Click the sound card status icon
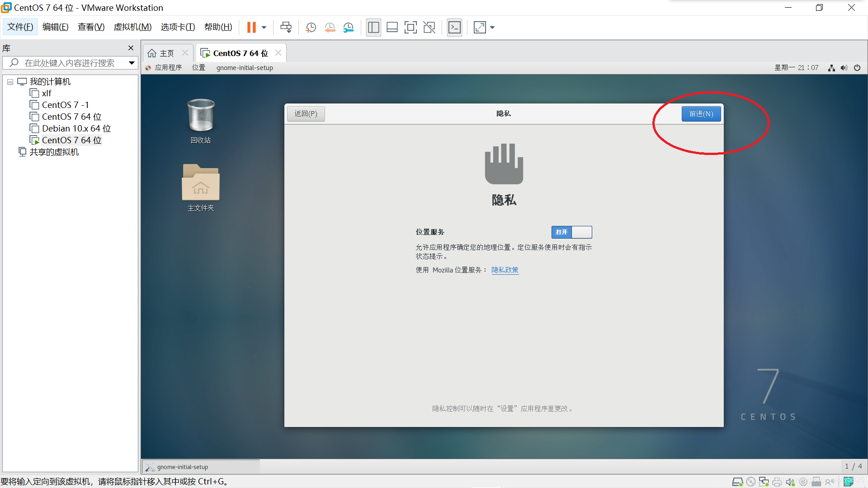The height and width of the screenshot is (488, 868). point(790,482)
